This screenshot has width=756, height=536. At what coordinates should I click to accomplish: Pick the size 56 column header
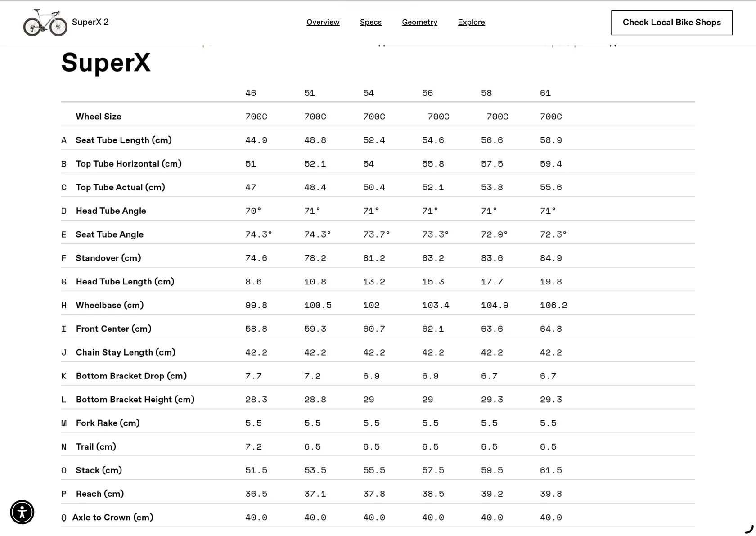[427, 93]
